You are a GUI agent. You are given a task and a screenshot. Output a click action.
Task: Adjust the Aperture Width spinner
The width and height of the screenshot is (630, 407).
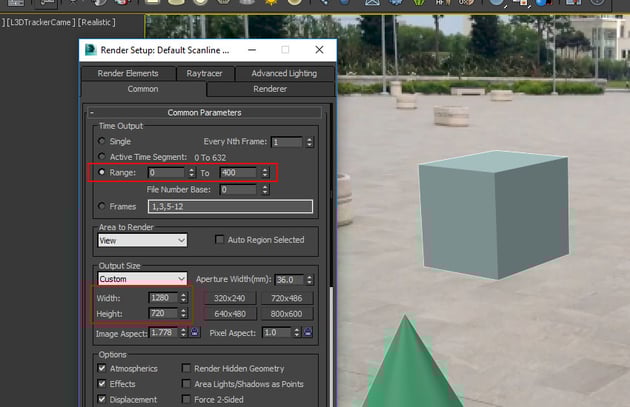tap(309, 280)
